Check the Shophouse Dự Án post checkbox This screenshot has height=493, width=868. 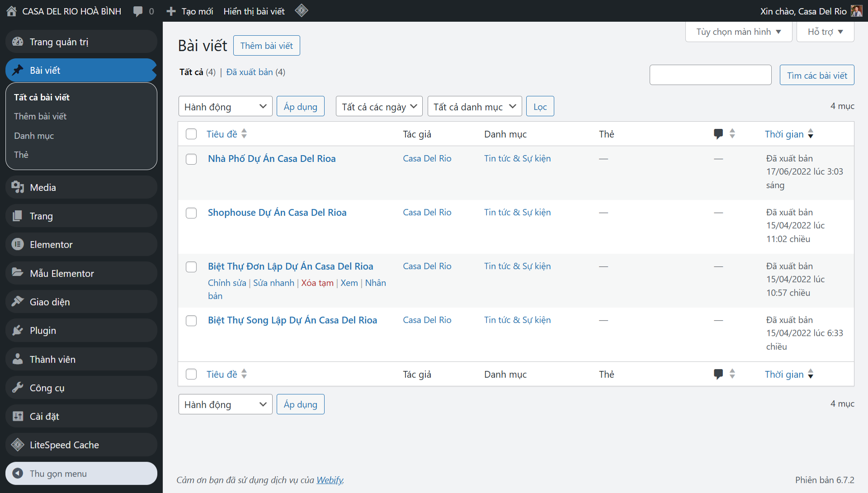point(191,213)
